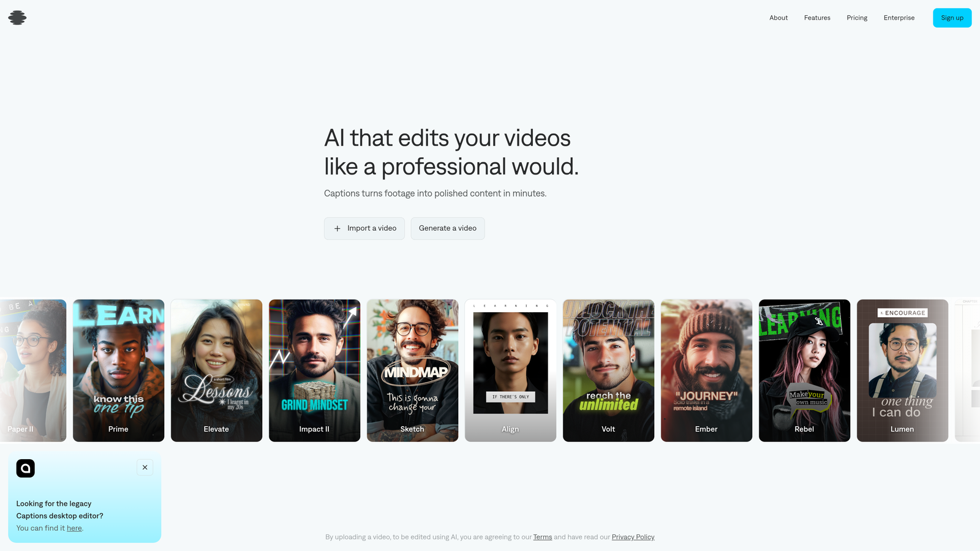This screenshot has width=980, height=551.
Task: Open the Pricing page
Action: point(857,18)
